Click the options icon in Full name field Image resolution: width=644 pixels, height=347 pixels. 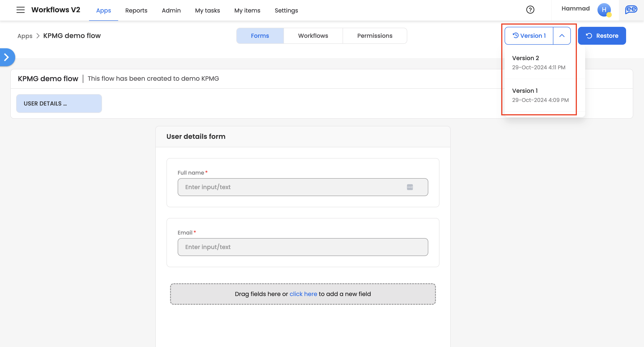pos(410,187)
